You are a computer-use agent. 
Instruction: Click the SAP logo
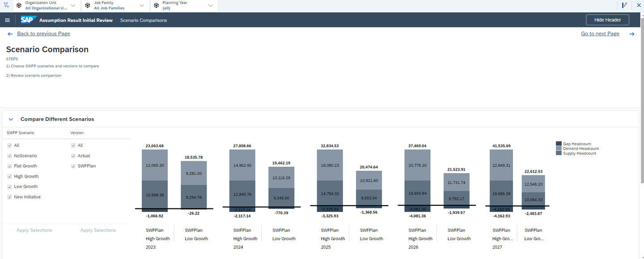point(28,20)
